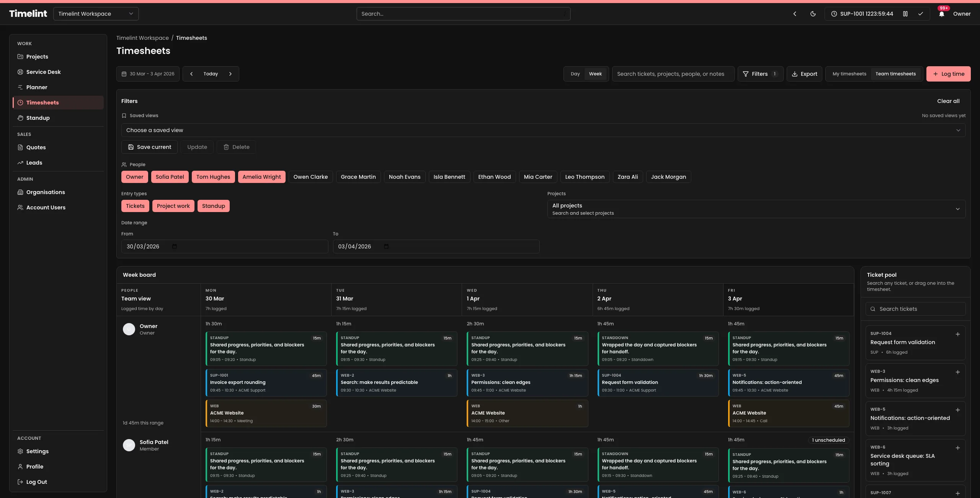This screenshot has width=980, height=498.
Task: Expand Choose a saved view dropdown
Action: point(543,130)
